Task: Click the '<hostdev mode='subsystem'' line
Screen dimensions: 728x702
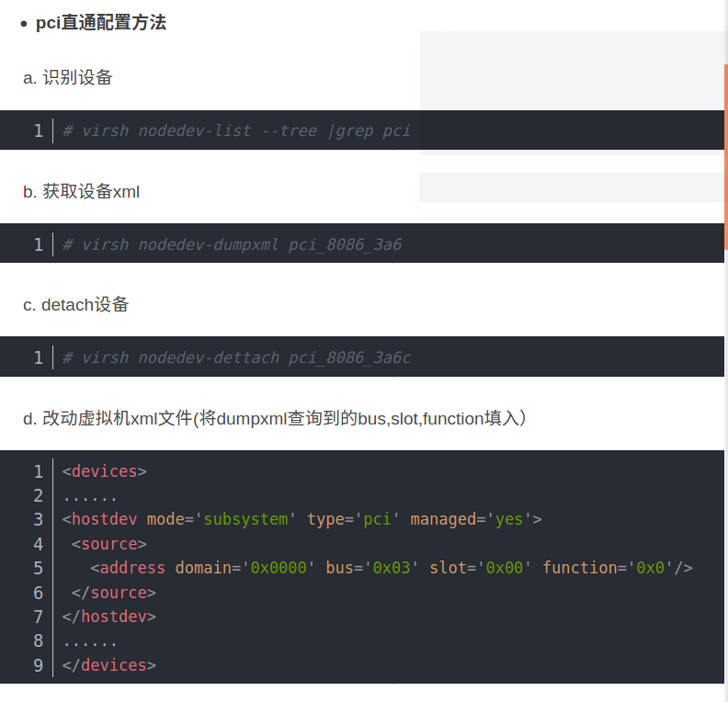Action: tap(302, 519)
